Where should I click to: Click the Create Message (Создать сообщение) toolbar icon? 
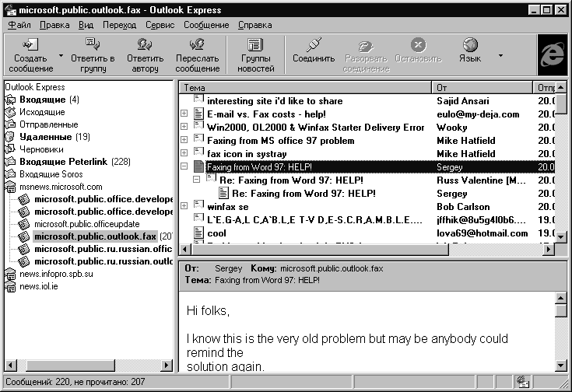(x=30, y=44)
